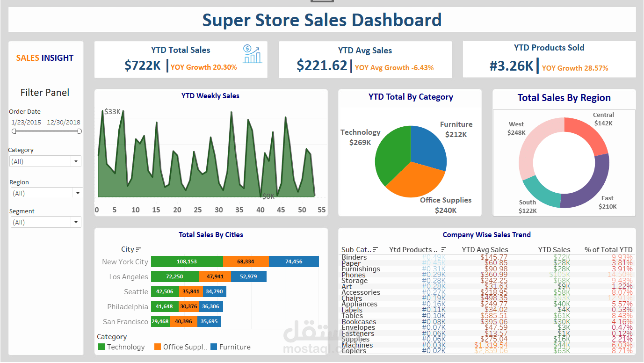
Task: Select the Appliances row label
Action: coord(359,304)
